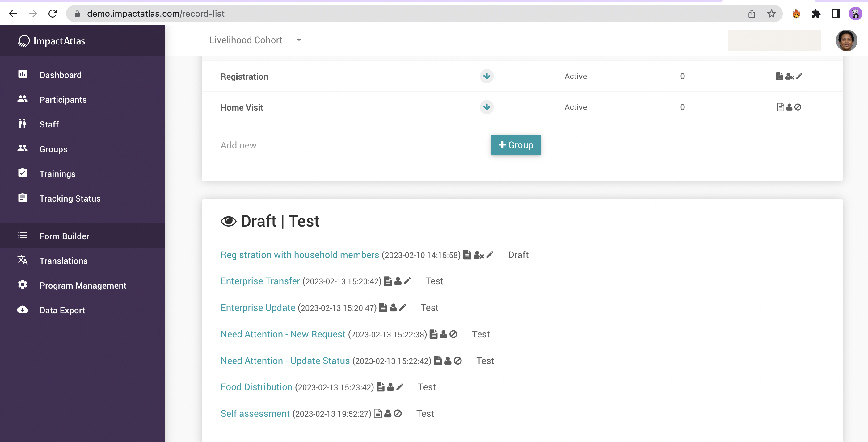The width and height of the screenshot is (868, 442).
Task: Click the person icon beside Self assessment
Action: 388,413
